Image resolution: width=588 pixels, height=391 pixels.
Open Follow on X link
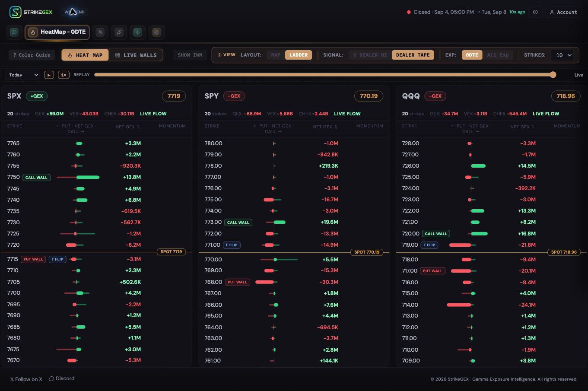[26, 379]
